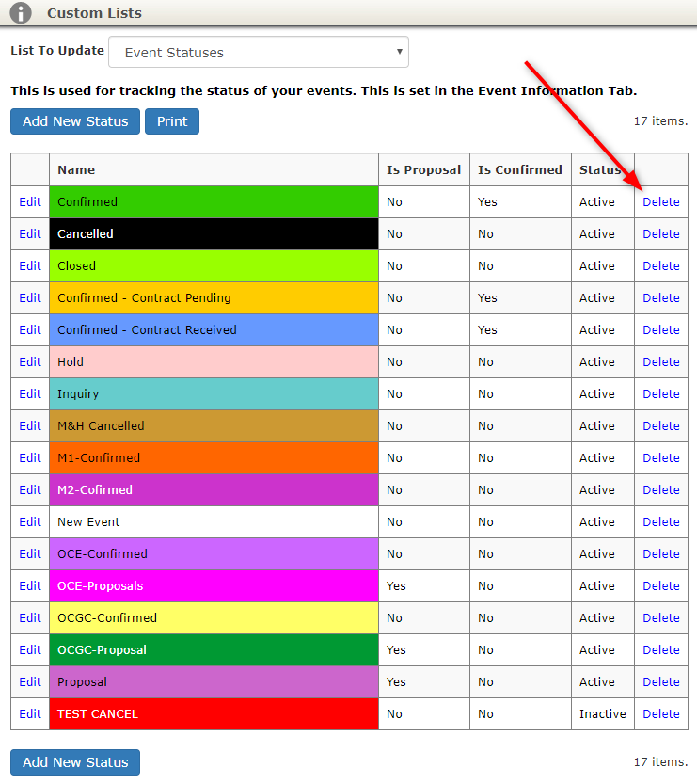Edit the Proposal status row
The image size is (697, 784).
tap(30, 682)
